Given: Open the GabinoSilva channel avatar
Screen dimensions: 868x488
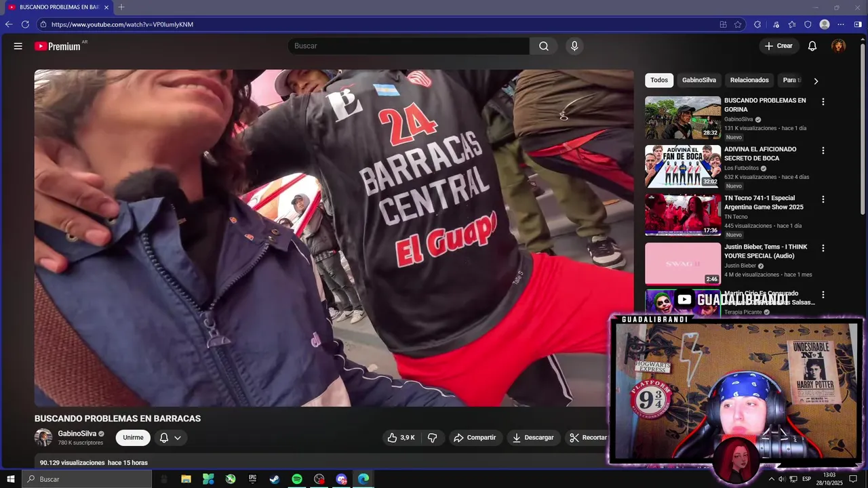Looking at the screenshot, I should [x=43, y=438].
